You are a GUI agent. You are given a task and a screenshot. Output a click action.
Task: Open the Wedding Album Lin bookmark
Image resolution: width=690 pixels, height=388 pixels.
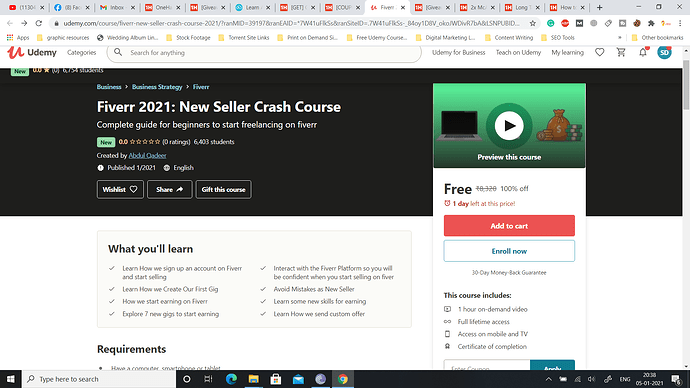coord(127,38)
